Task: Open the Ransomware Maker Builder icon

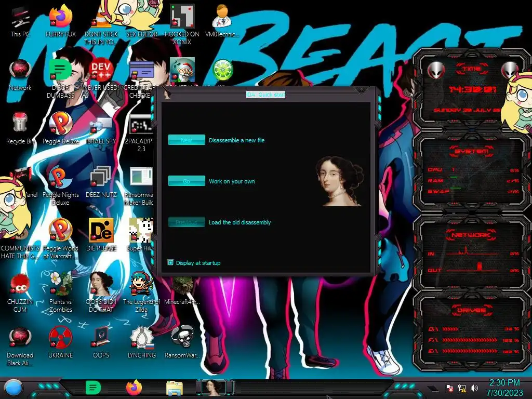Action: pyautogui.click(x=140, y=187)
